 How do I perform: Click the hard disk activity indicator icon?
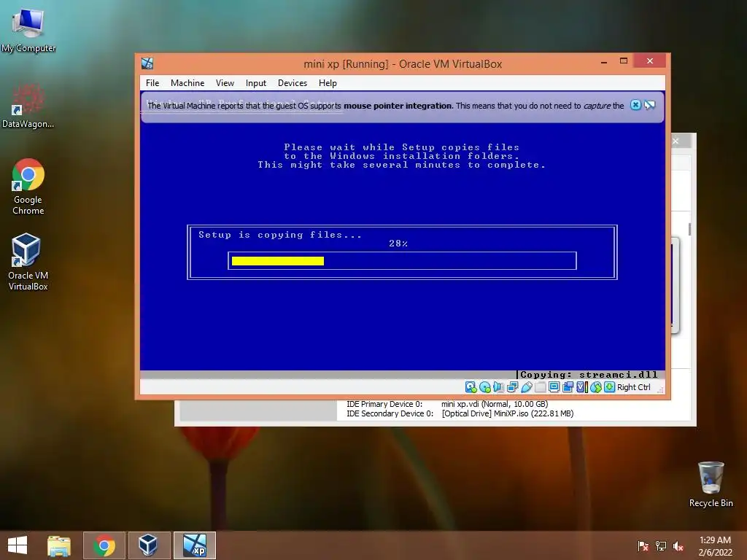(x=471, y=387)
